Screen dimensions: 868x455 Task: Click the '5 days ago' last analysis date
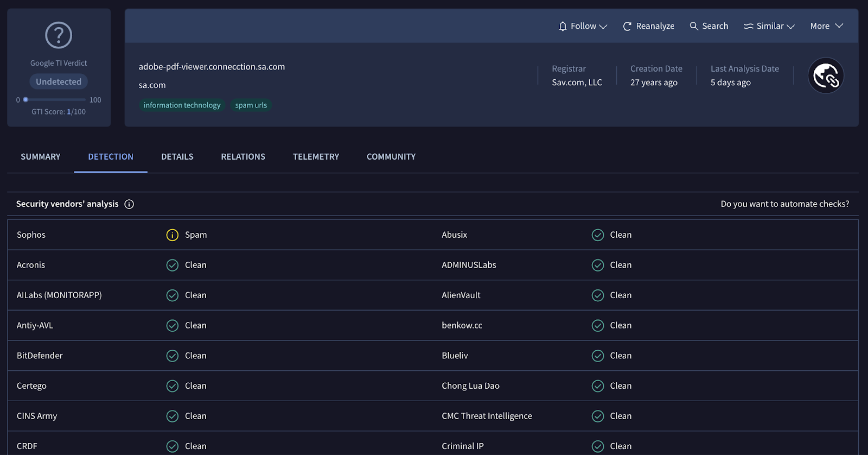click(x=731, y=83)
